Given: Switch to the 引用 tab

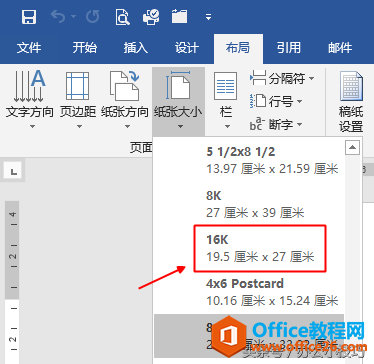Looking at the screenshot, I should coord(289,48).
